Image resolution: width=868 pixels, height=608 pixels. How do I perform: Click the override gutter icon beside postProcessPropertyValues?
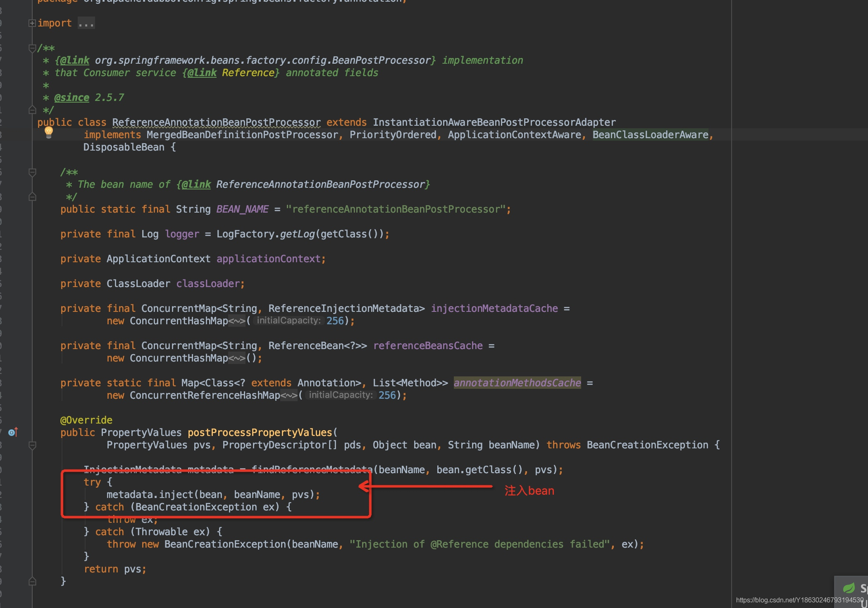[x=13, y=432]
